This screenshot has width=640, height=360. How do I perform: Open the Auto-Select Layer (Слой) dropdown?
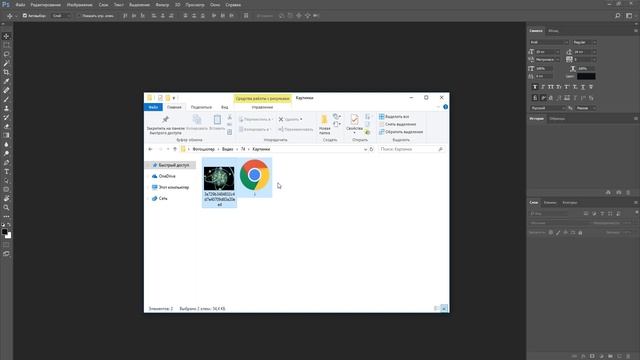pos(62,16)
